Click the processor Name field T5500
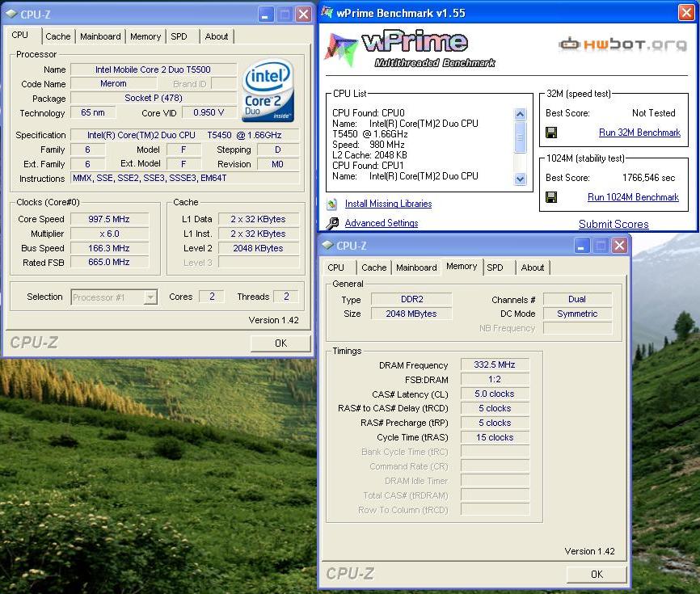The height and width of the screenshot is (594, 700). (153, 70)
